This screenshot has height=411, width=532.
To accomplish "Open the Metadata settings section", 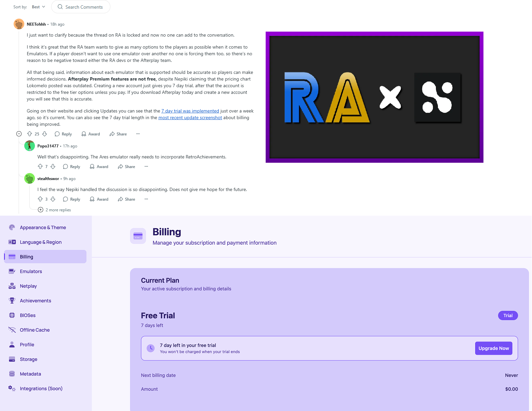I will (45, 374).
